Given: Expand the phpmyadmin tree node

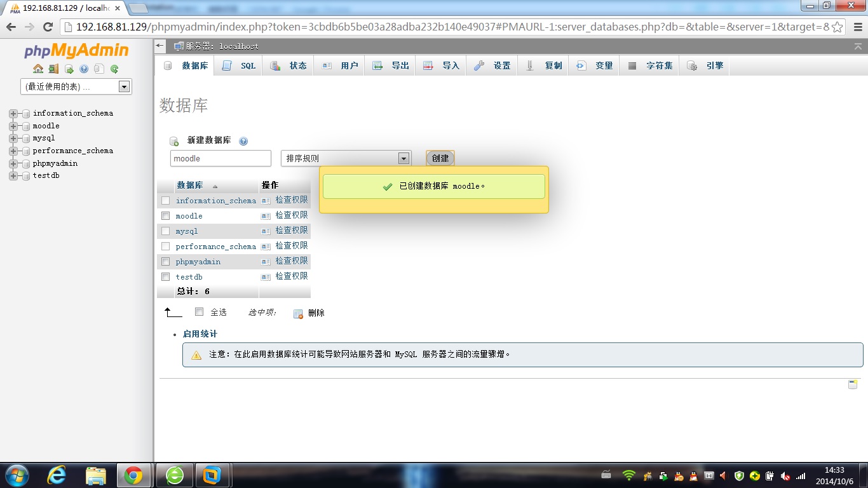Looking at the screenshot, I should [13, 163].
